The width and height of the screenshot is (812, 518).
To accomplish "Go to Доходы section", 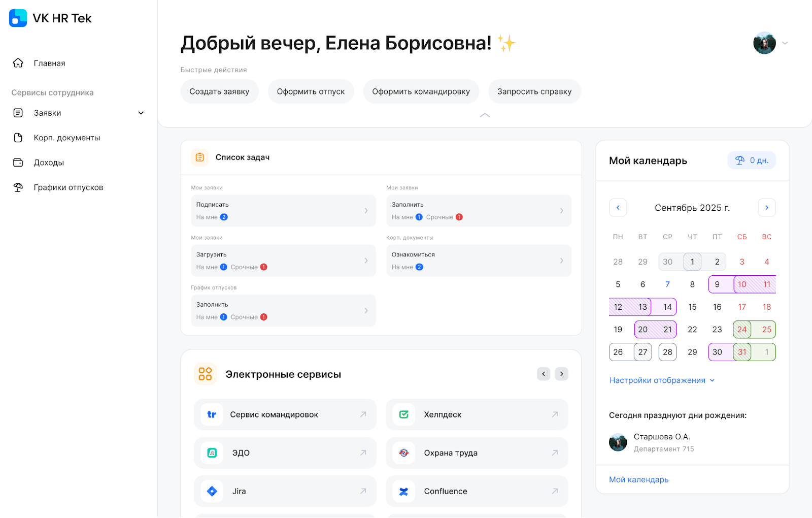I will [x=49, y=163].
